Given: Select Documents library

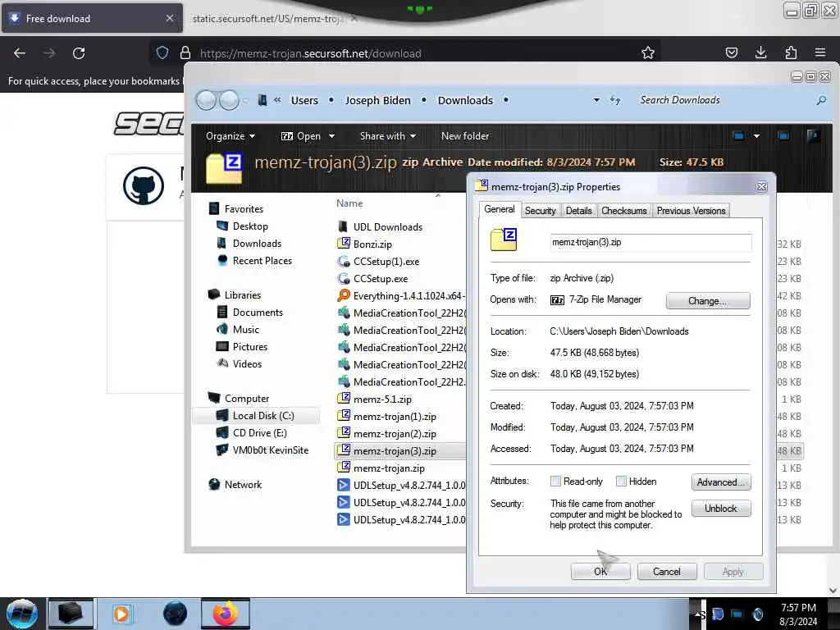Looking at the screenshot, I should 257,313.
